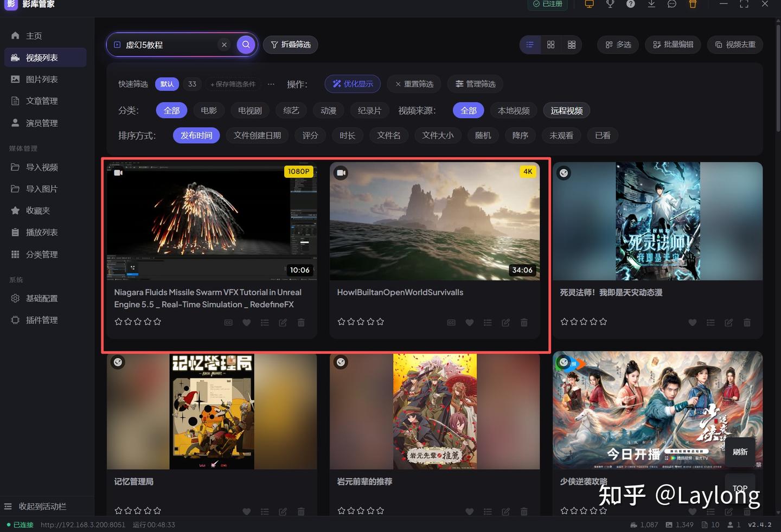Open 基础配置 settings in the sidebar
Viewport: 781px width, 532px height.
click(45, 298)
